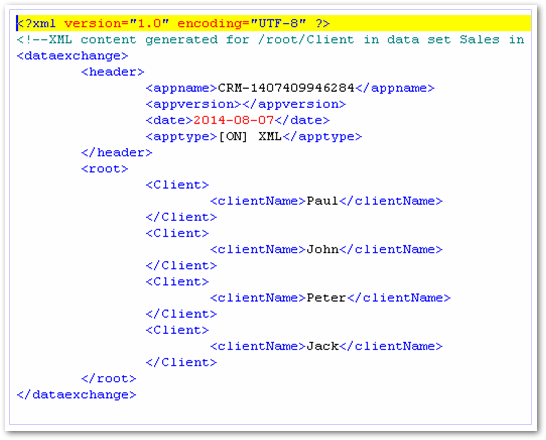This screenshot has width=546, height=440.
Task: Click the opening <root> tag
Action: [104, 169]
